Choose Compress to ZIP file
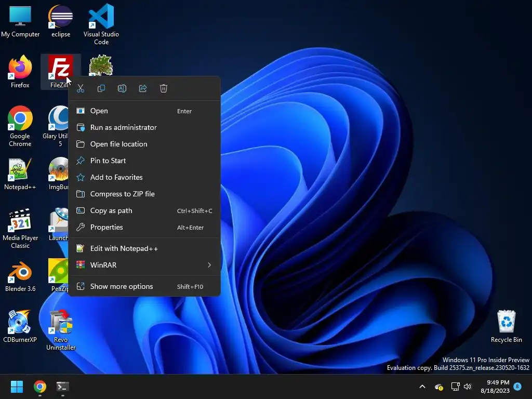Viewport: 532px width, 399px height. (x=144, y=194)
